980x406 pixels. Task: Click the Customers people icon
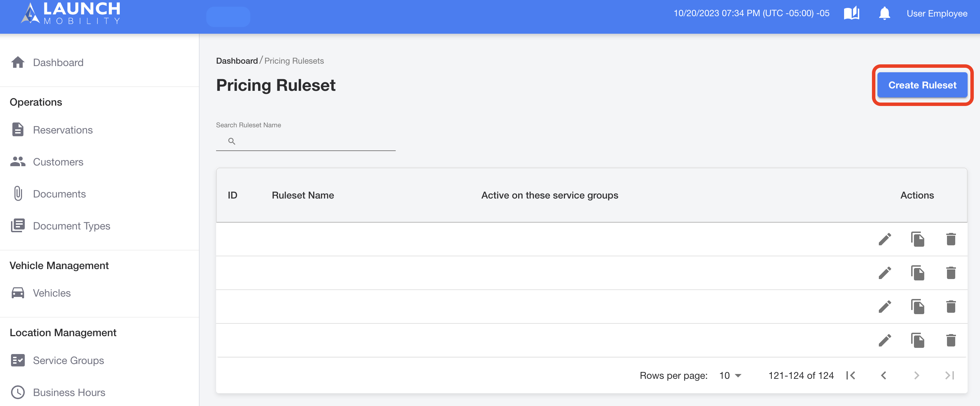[18, 161]
